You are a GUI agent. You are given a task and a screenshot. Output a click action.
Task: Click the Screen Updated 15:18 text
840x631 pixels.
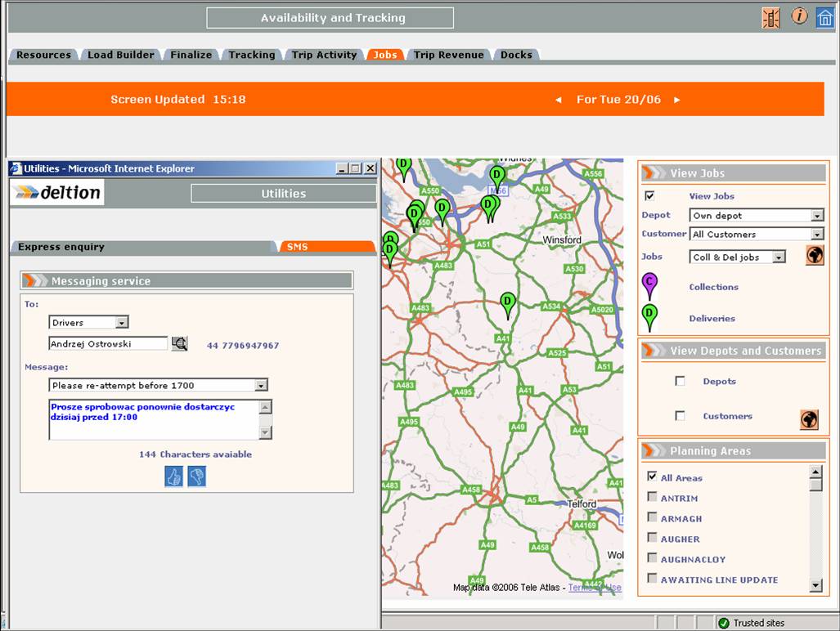(177, 100)
